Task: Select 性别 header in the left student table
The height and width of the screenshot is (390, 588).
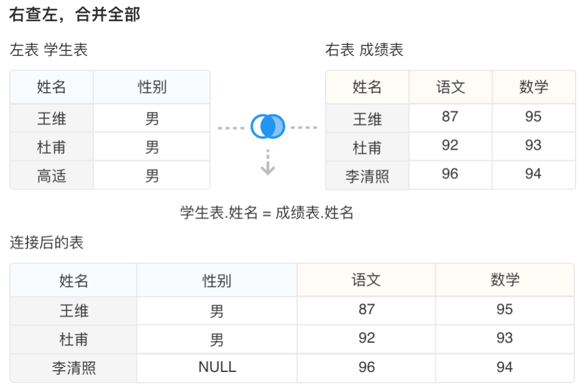Action: tap(152, 87)
